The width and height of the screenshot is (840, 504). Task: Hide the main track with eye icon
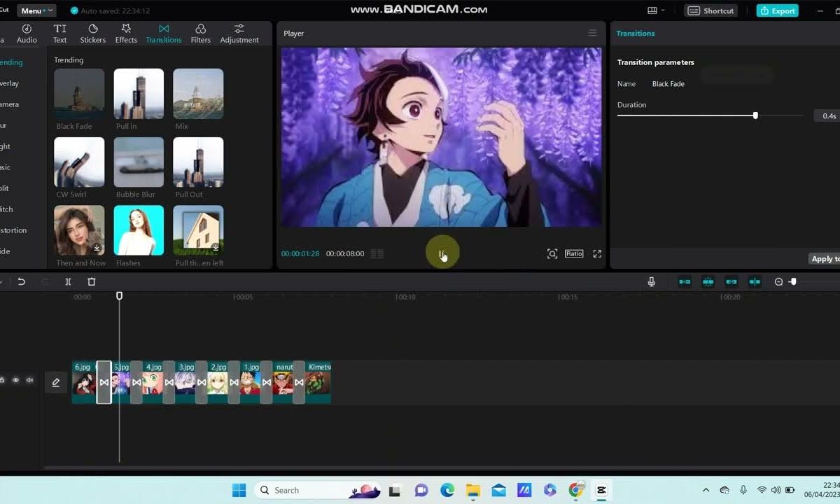coord(15,380)
